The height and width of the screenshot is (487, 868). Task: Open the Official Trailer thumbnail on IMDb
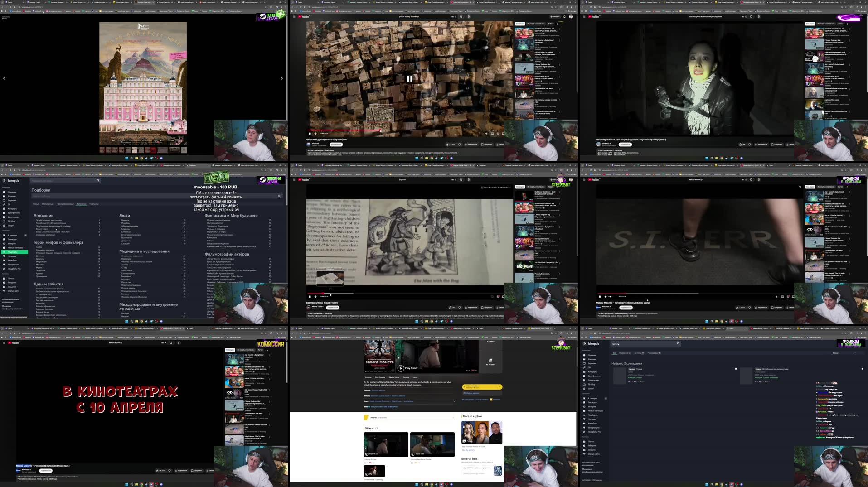(x=386, y=444)
